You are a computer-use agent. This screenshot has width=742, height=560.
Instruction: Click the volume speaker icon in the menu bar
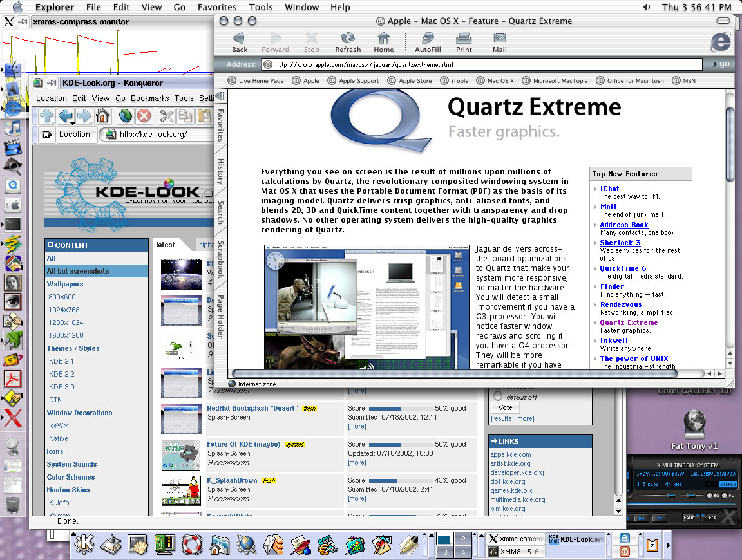[x=647, y=7]
